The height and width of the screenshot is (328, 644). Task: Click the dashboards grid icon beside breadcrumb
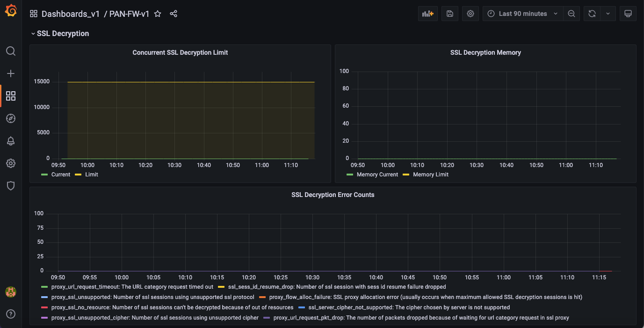click(x=34, y=14)
